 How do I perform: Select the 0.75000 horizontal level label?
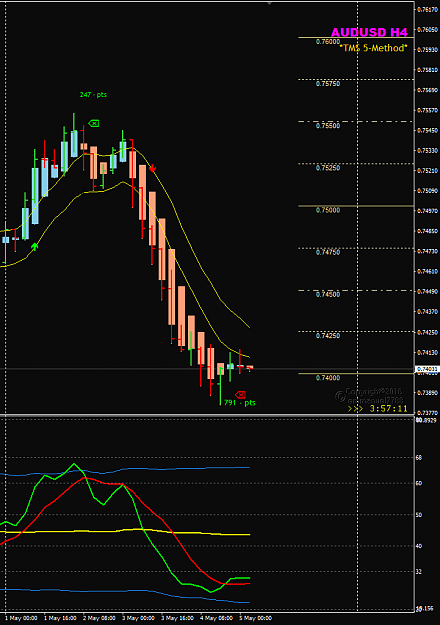pyautogui.click(x=328, y=210)
